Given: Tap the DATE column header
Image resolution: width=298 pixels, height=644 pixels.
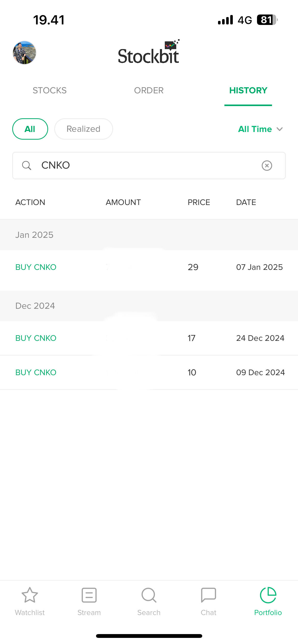Looking at the screenshot, I should 246,202.
